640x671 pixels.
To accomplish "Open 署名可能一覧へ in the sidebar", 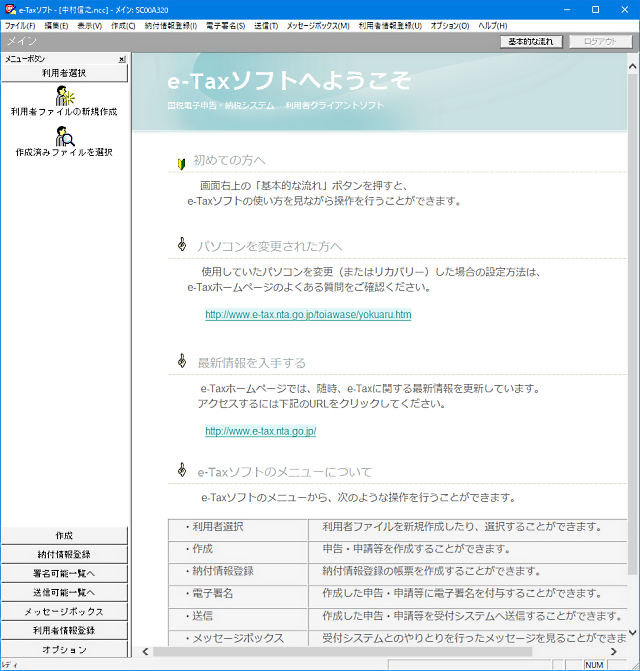I will click(64, 573).
